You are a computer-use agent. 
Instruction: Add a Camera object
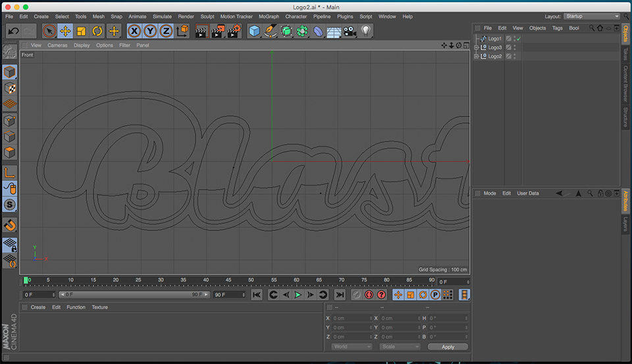point(350,31)
